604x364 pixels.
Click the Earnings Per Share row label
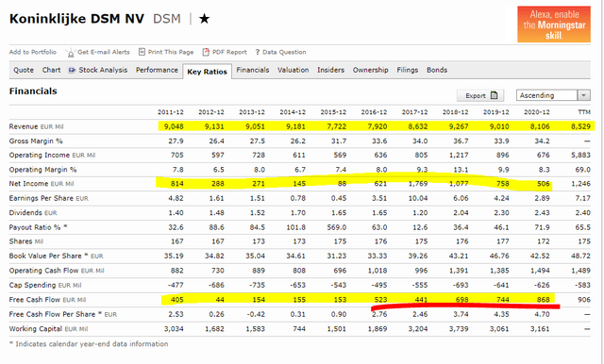(x=48, y=199)
